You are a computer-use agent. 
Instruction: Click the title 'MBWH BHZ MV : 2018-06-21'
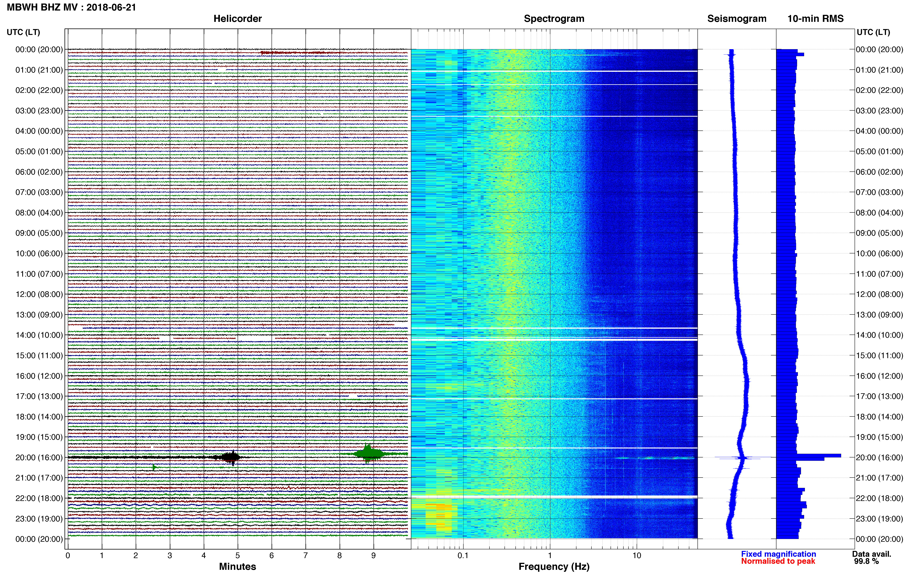71,7
